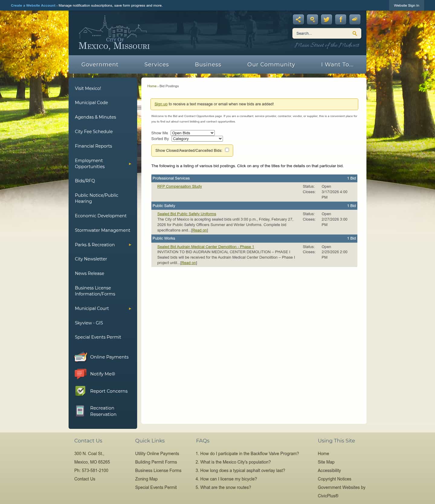
Task: Open Audrain Medical Center Demolition bid
Action: [205, 247]
